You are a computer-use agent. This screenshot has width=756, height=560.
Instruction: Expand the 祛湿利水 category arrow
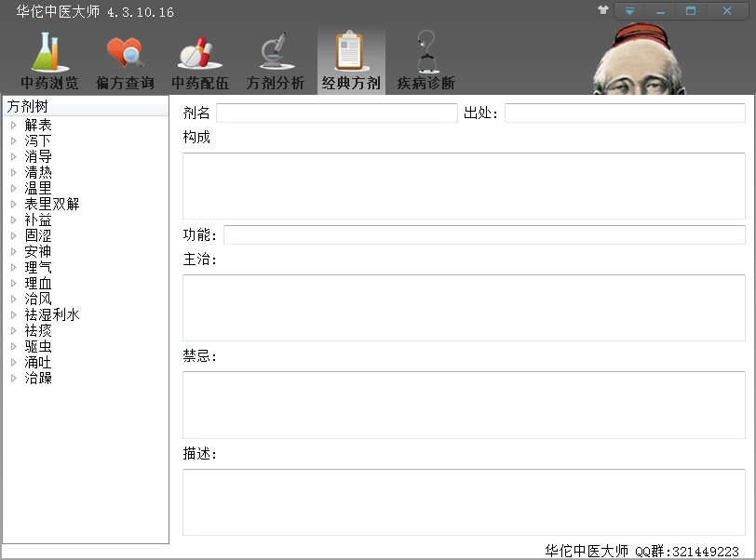[14, 314]
